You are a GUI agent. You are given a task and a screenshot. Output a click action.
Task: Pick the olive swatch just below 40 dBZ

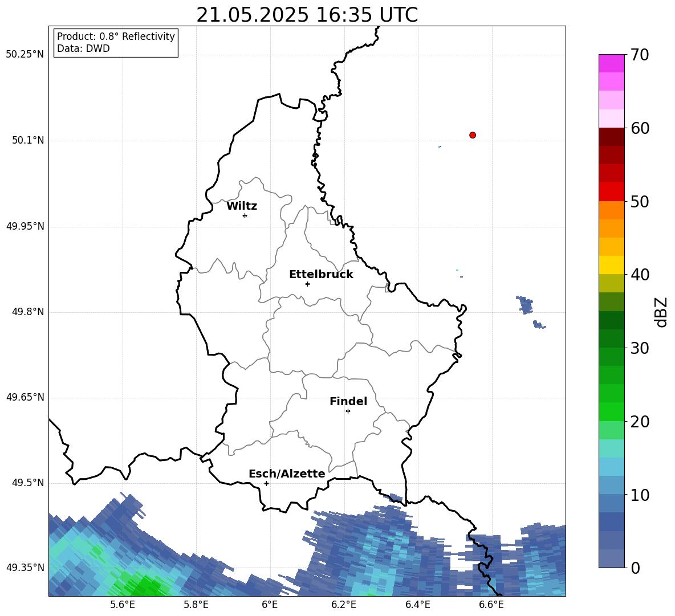coord(611,283)
